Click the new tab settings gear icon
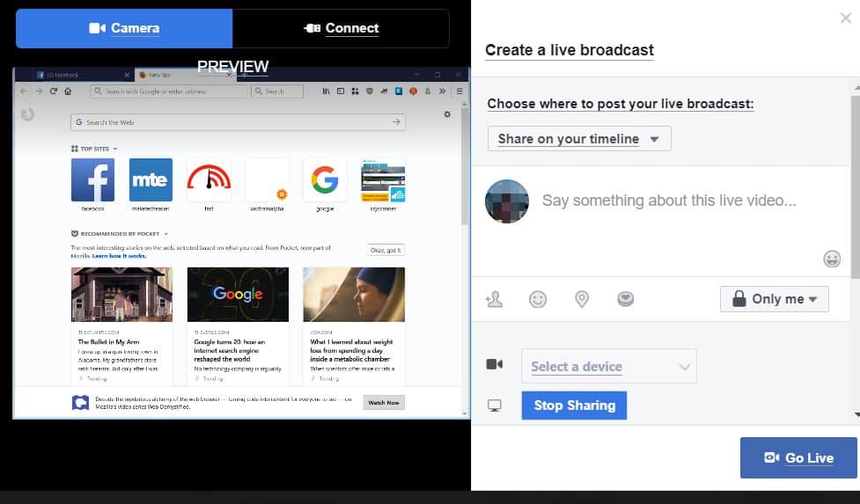860x504 pixels. tap(447, 114)
